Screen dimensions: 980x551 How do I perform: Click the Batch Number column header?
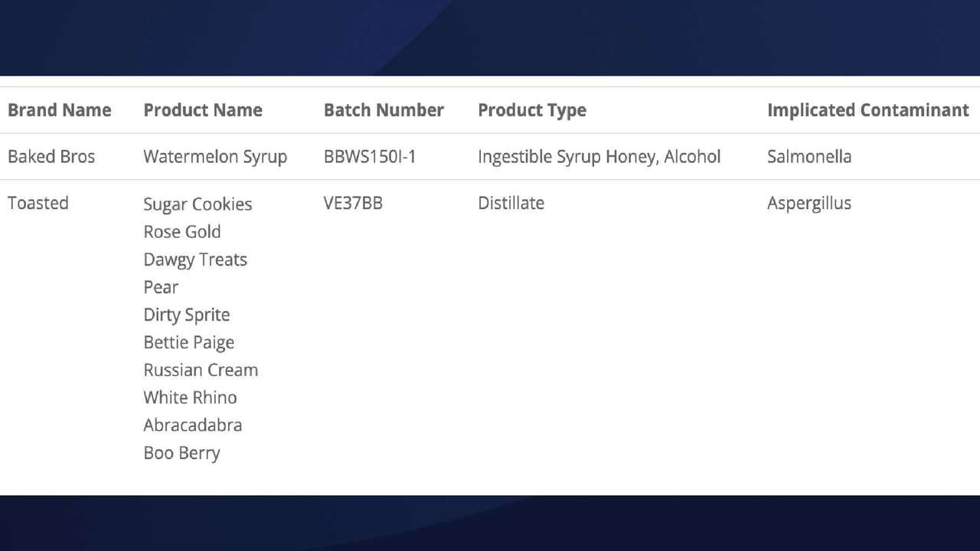coord(384,109)
